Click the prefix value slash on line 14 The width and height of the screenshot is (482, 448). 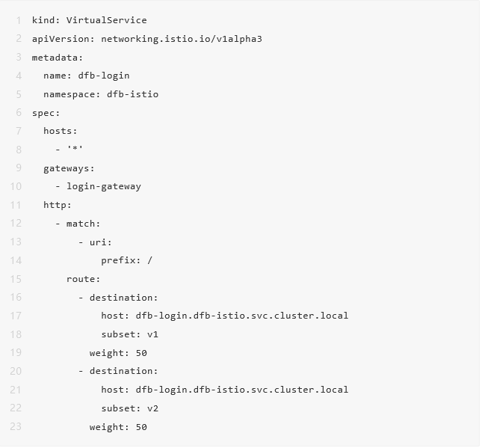pos(149,260)
